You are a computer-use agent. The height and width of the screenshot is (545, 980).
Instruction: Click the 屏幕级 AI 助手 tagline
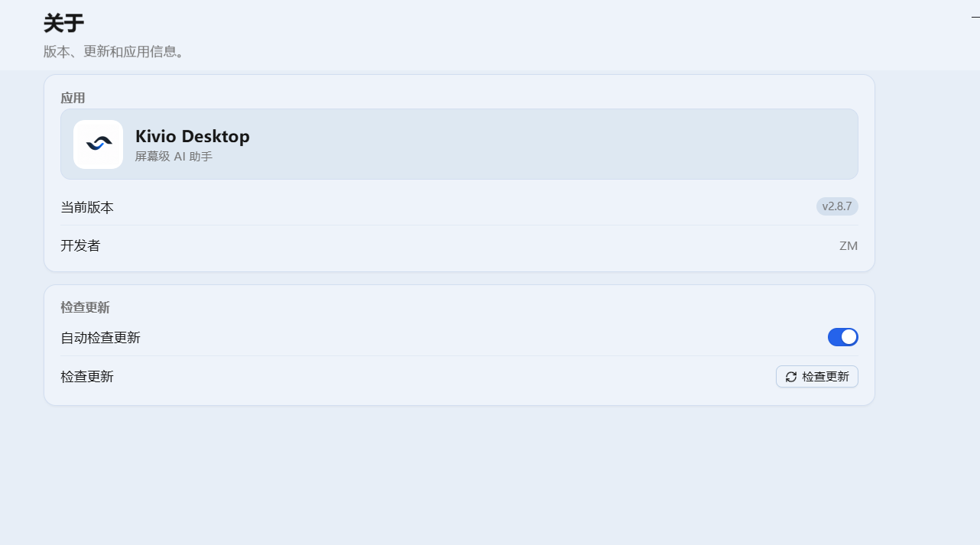click(174, 157)
